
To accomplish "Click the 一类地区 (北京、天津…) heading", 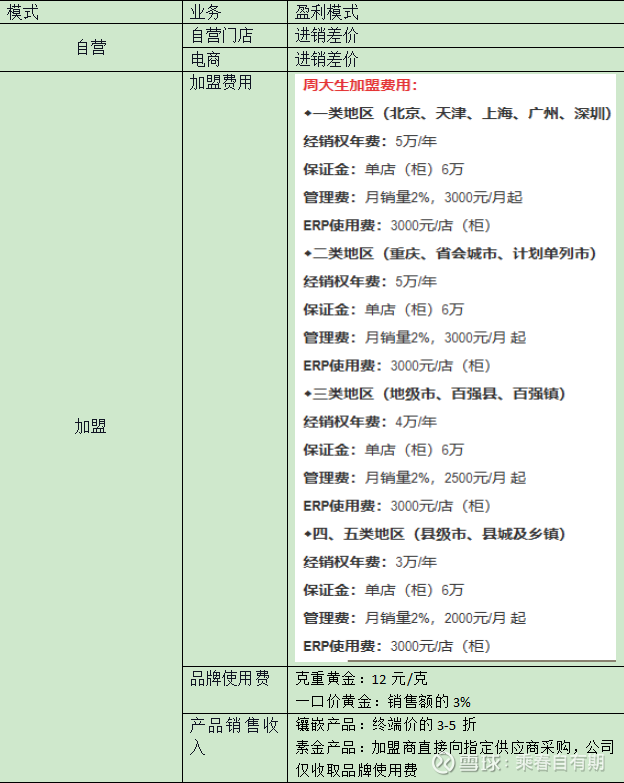I will pyautogui.click(x=458, y=113).
